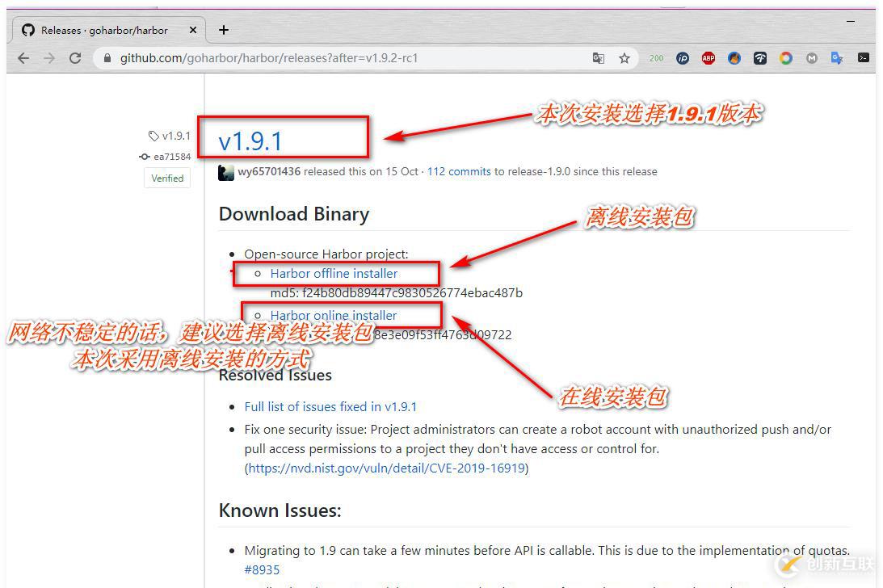883x588 pixels.
Task: Click the Known Issues: heading
Action: coord(280,510)
